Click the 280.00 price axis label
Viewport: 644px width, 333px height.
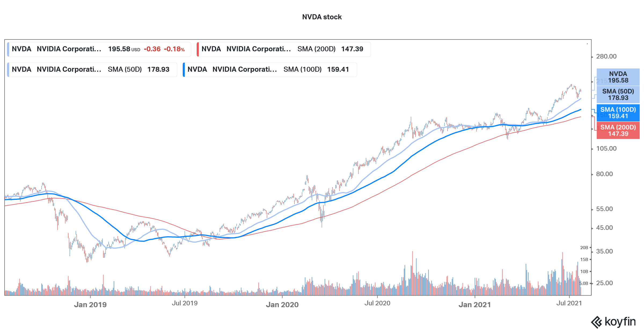[606, 56]
